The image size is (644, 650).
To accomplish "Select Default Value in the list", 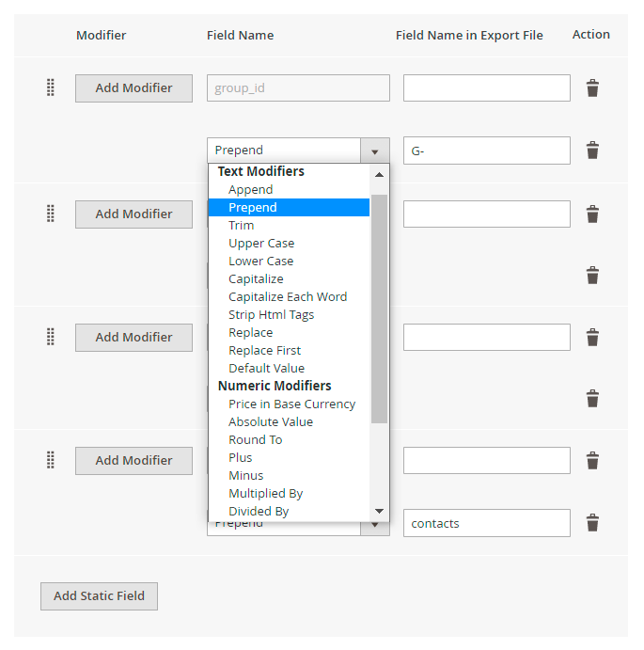I will tap(266, 368).
